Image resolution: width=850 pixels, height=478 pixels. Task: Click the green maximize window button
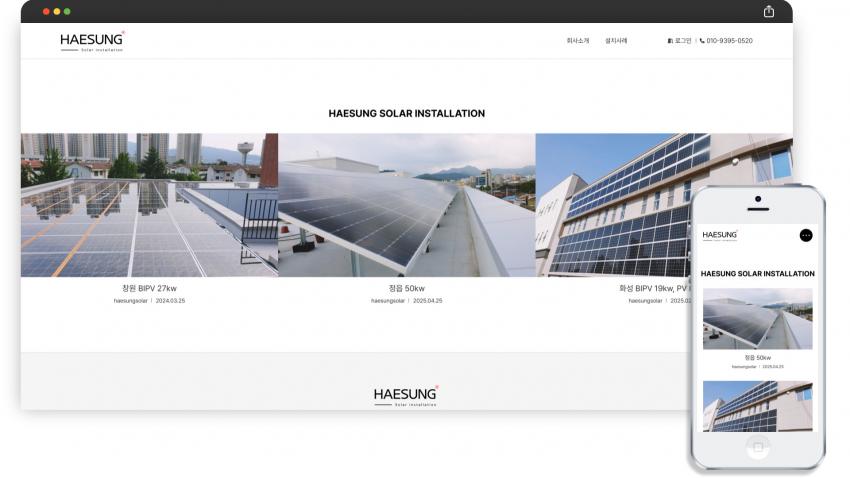(67, 11)
